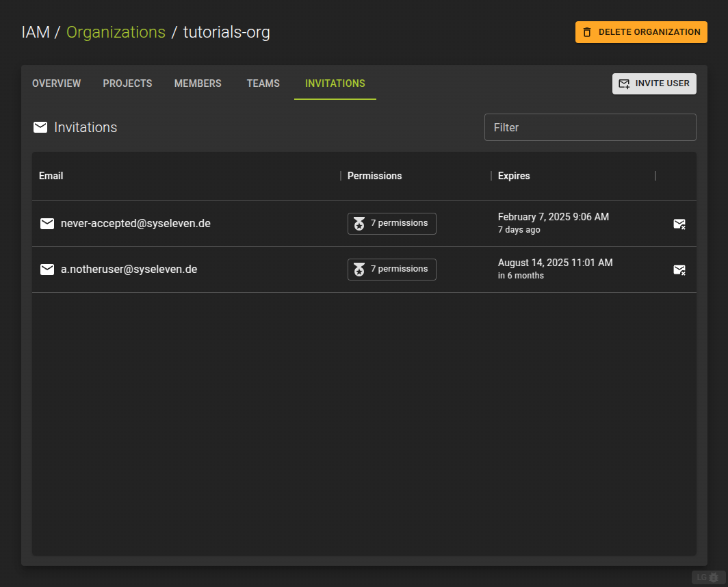Click February 7, 2025 9:06 AM expiry

pyautogui.click(x=554, y=217)
